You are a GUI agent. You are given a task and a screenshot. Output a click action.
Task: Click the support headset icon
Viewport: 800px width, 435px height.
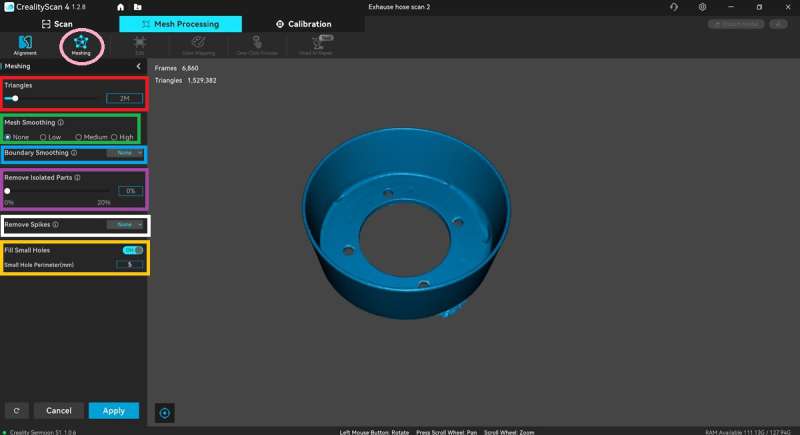[675, 7]
